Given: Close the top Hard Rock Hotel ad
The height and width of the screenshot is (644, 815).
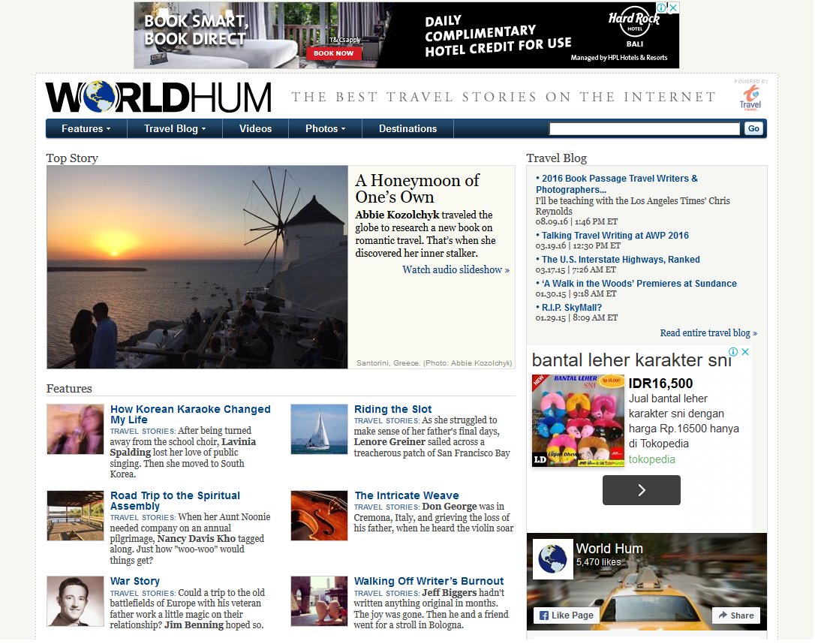Looking at the screenshot, I should point(673,8).
